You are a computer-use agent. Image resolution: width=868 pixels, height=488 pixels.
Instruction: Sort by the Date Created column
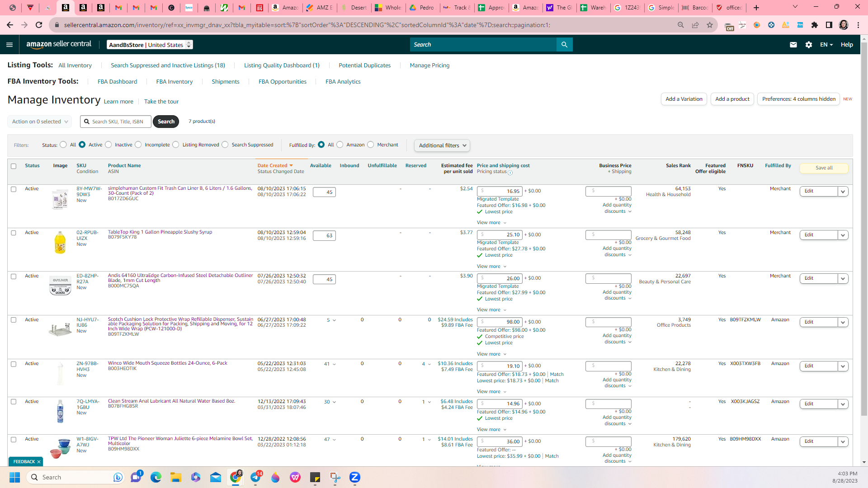click(x=275, y=166)
